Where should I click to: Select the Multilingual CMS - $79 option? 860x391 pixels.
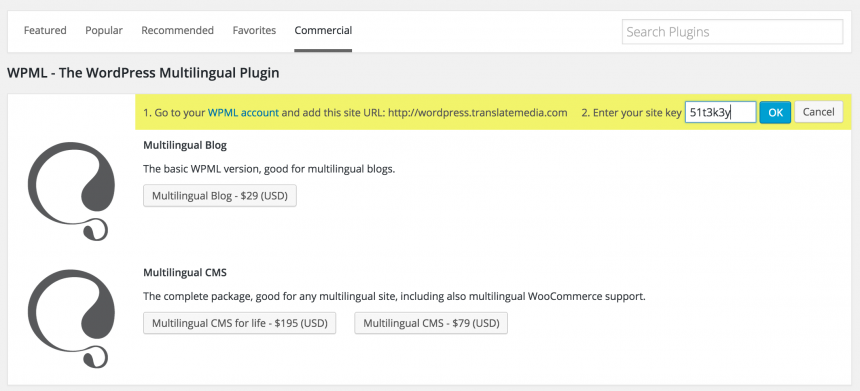(x=431, y=323)
